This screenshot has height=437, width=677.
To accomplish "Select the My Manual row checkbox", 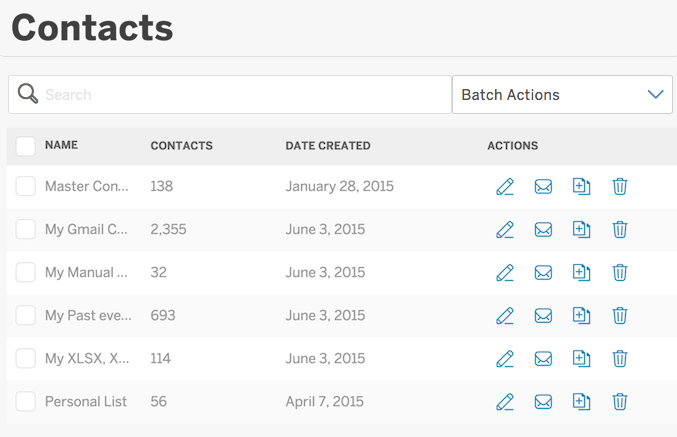I will [25, 272].
